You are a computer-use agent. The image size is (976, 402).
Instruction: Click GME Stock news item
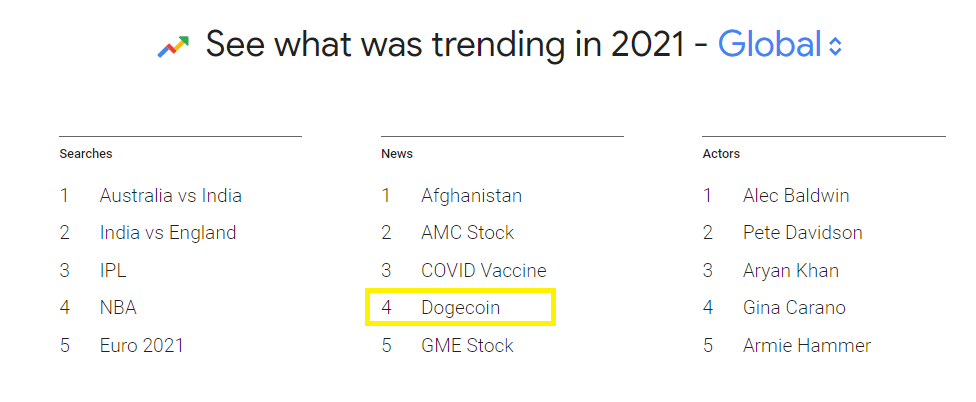tap(467, 346)
